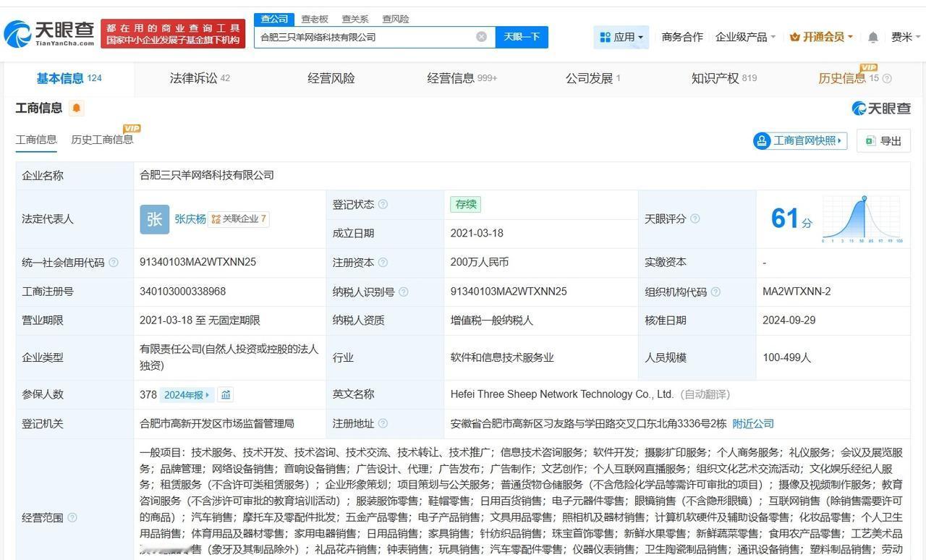This screenshot has width=926, height=560.
Task: Open the 关联企业 7 related companies button
Action: tap(239, 219)
